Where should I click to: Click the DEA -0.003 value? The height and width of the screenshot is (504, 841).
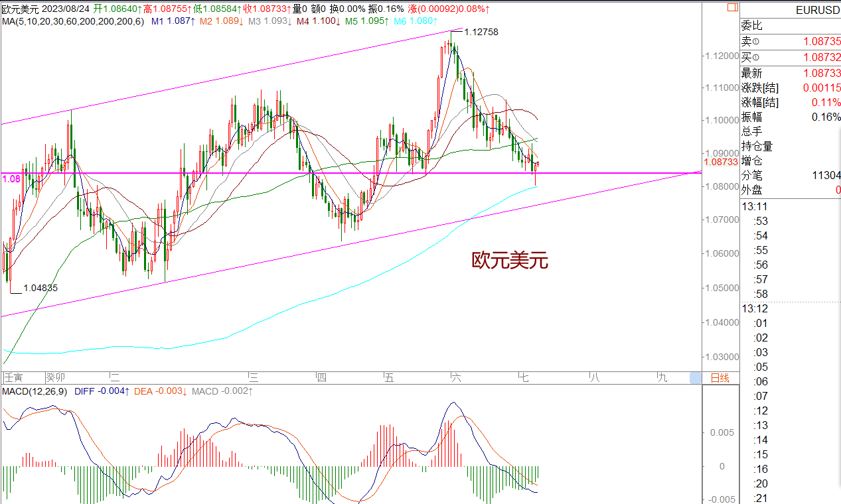click(161, 391)
